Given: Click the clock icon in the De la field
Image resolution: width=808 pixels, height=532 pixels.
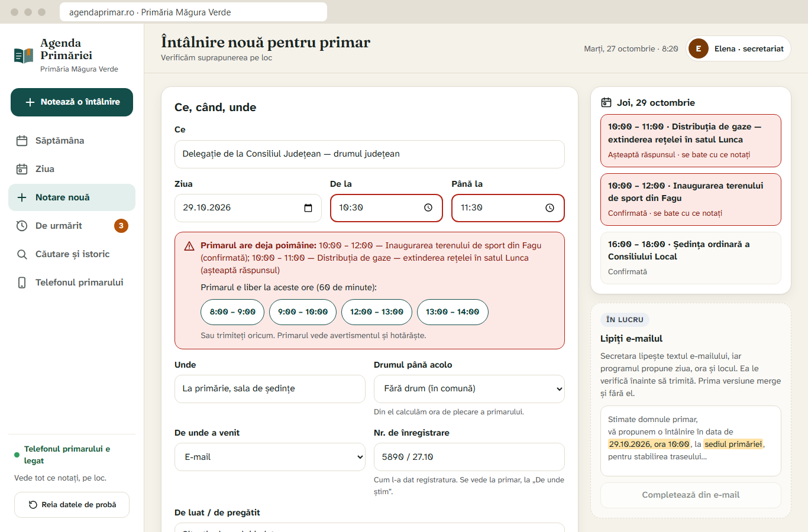Looking at the screenshot, I should [x=428, y=207].
